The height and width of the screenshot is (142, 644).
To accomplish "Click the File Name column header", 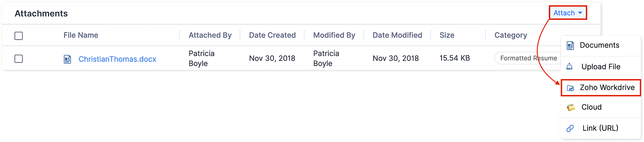I will [81, 35].
